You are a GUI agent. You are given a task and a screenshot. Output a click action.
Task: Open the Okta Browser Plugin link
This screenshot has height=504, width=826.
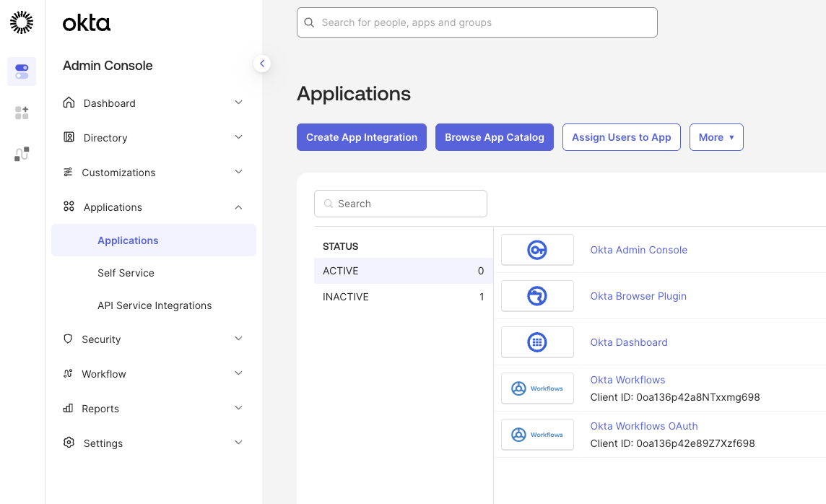tap(638, 296)
